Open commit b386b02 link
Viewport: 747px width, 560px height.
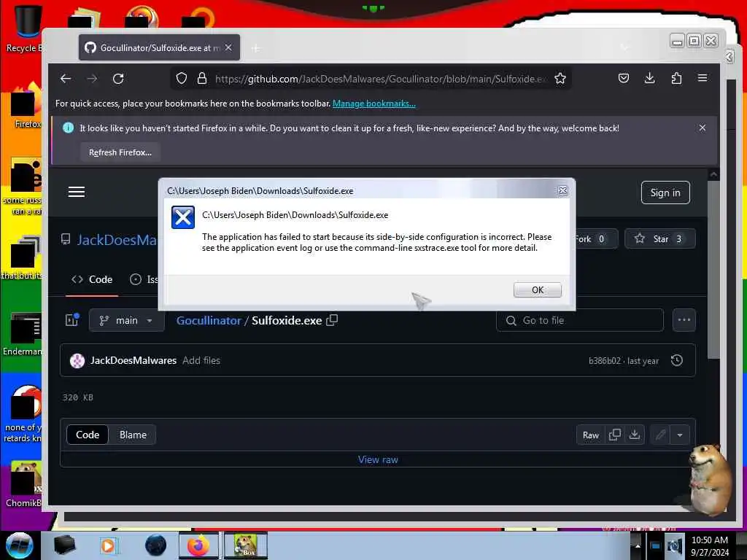click(604, 360)
